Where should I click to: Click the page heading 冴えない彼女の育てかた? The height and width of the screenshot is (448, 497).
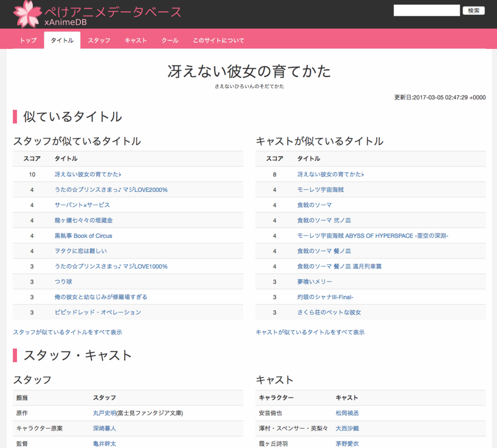[249, 71]
